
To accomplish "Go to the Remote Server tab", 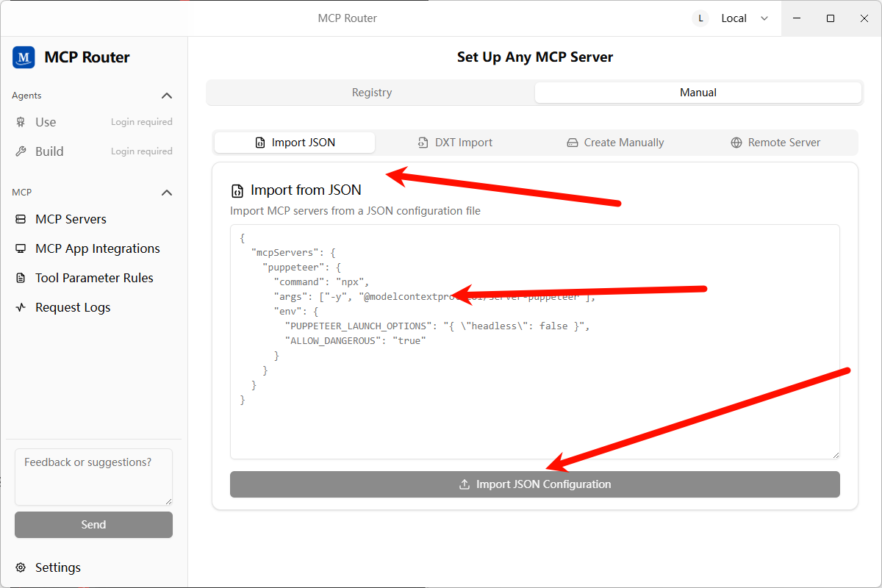I will tap(775, 143).
